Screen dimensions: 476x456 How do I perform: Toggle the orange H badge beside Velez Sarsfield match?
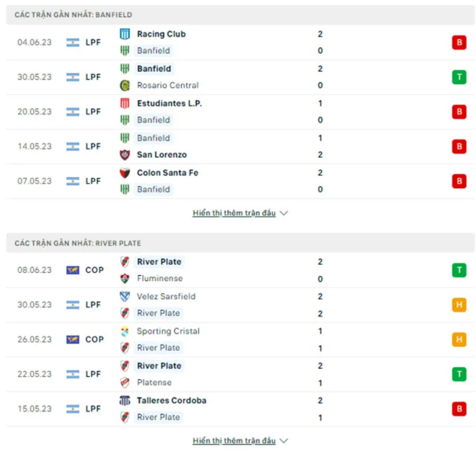point(458,305)
